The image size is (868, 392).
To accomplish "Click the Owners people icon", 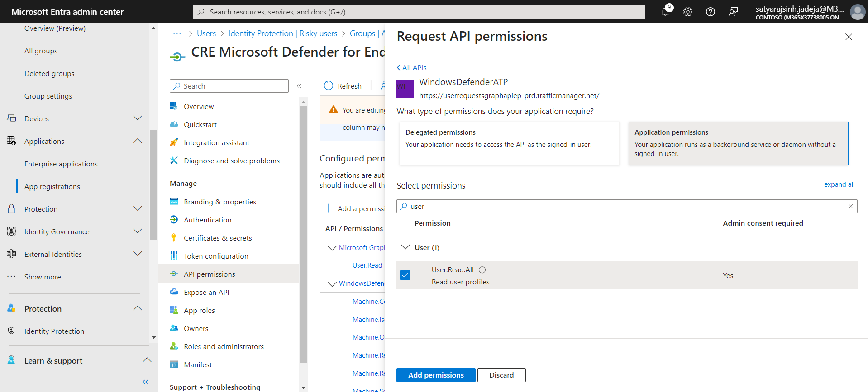I will click(x=174, y=328).
